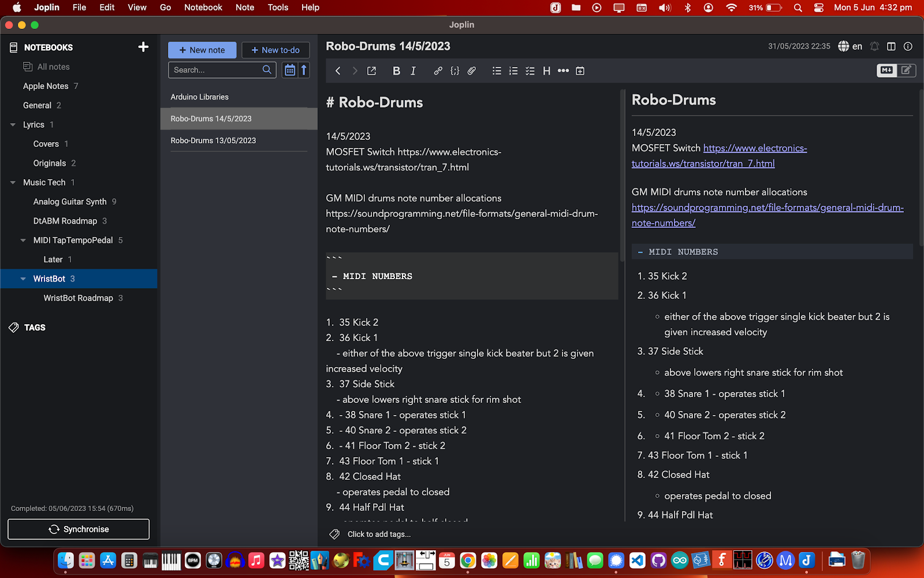Click the search magnifier in note list
This screenshot has height=578, width=924.
point(267,69)
